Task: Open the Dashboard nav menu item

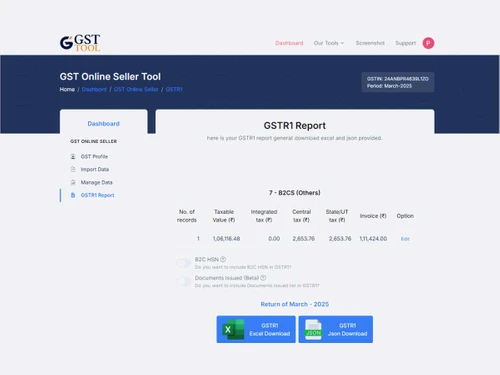Action: coord(289,43)
